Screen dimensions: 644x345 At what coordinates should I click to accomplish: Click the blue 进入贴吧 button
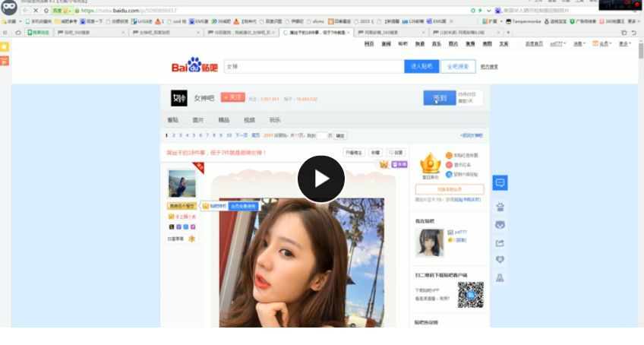click(x=421, y=66)
